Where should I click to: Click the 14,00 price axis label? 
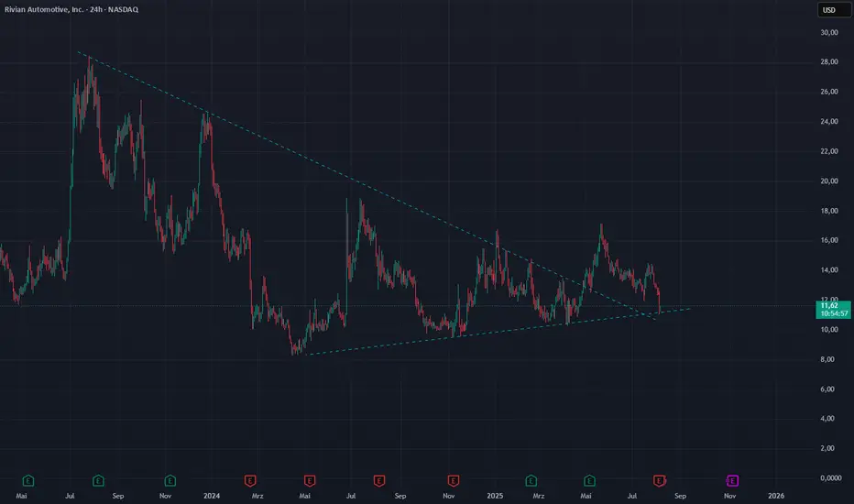(829, 270)
